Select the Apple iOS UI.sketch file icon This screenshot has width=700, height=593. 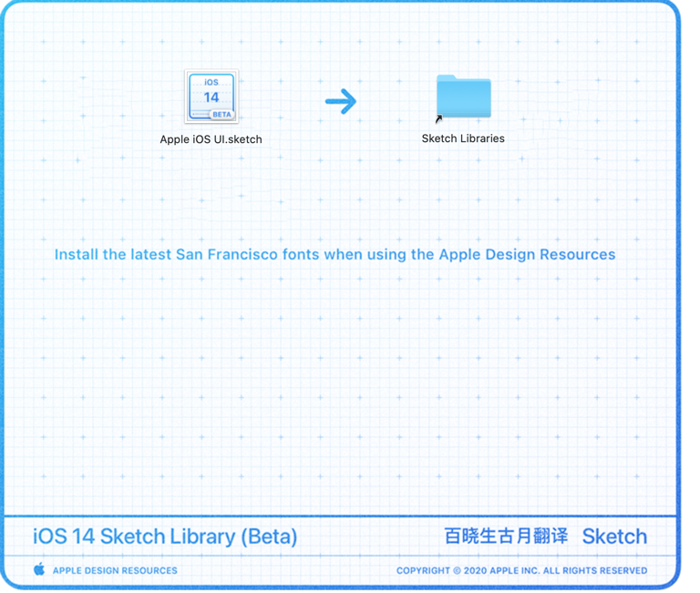pyautogui.click(x=211, y=97)
